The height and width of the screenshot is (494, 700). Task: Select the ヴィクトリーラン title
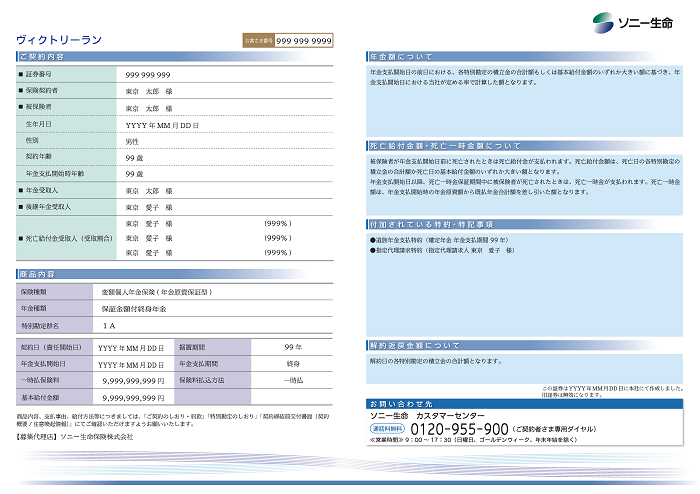59,40
